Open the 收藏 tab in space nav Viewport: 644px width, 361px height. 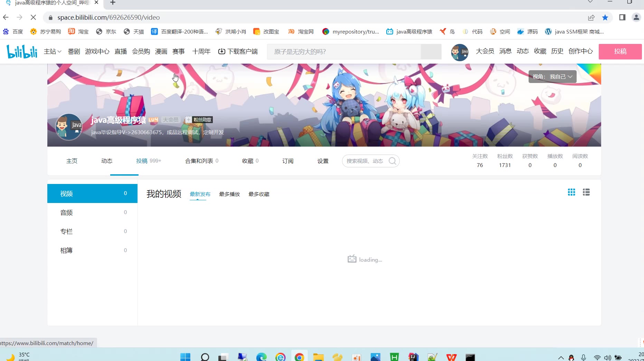250,161
